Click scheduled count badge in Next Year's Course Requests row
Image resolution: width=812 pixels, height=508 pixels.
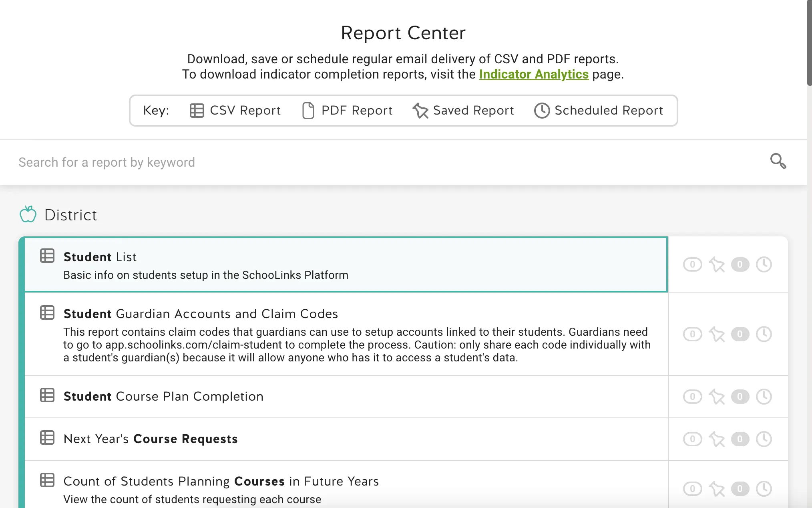pyautogui.click(x=740, y=439)
